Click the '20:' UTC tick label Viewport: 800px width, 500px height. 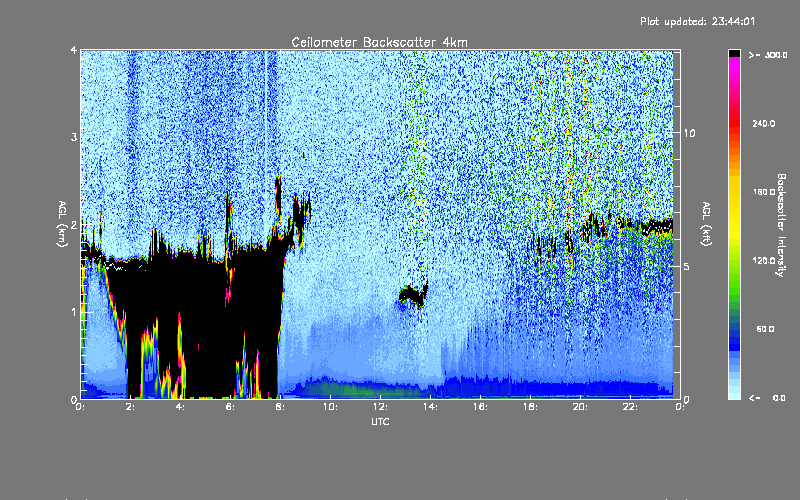pos(580,407)
